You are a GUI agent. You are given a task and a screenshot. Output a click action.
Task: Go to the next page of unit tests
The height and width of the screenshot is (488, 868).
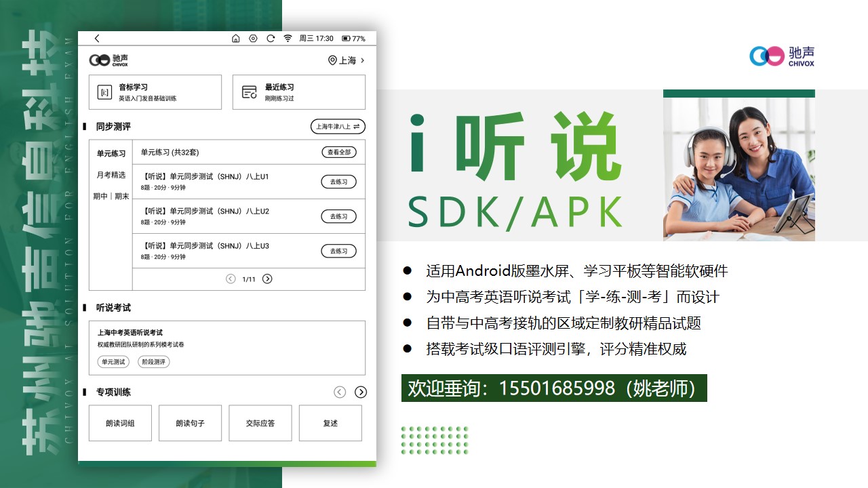click(x=267, y=279)
